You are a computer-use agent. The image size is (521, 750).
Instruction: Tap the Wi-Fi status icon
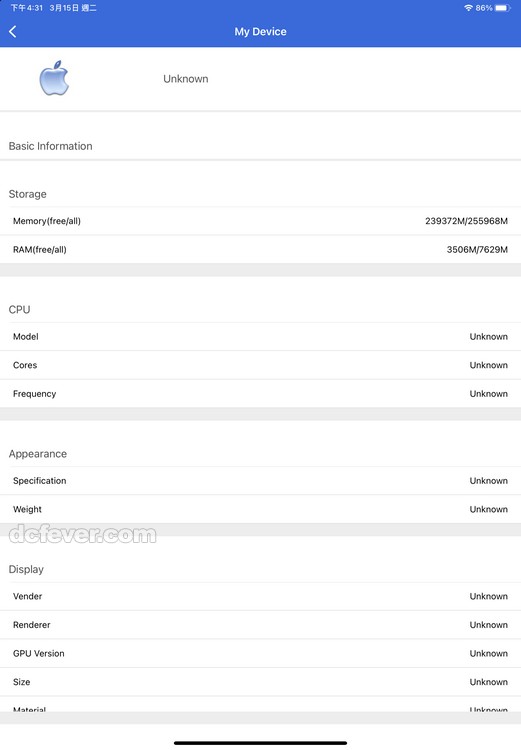click(x=468, y=8)
